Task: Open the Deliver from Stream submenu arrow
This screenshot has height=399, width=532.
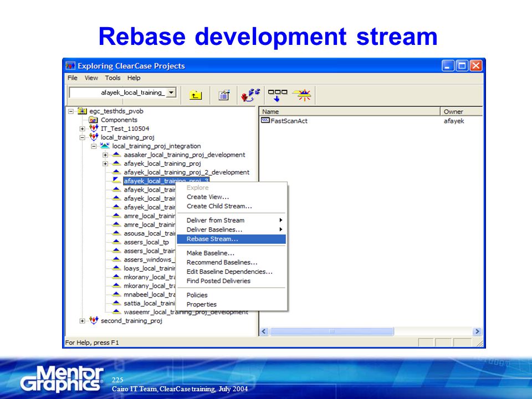Action: (x=281, y=220)
